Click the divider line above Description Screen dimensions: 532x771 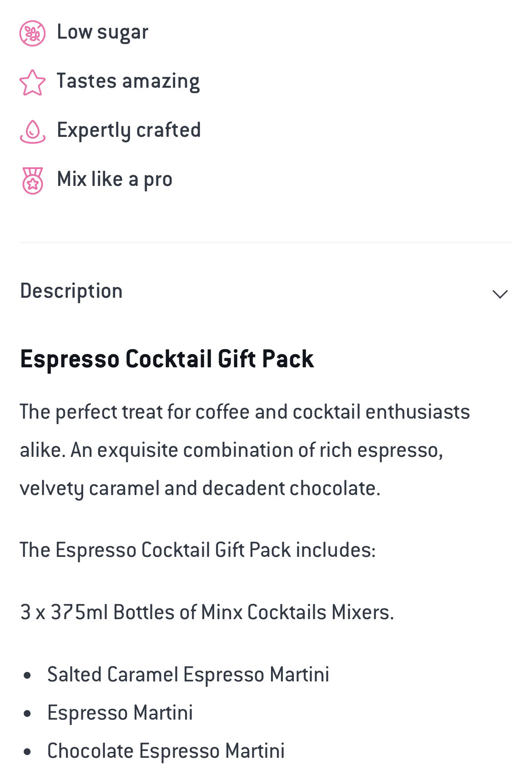pos(266,242)
